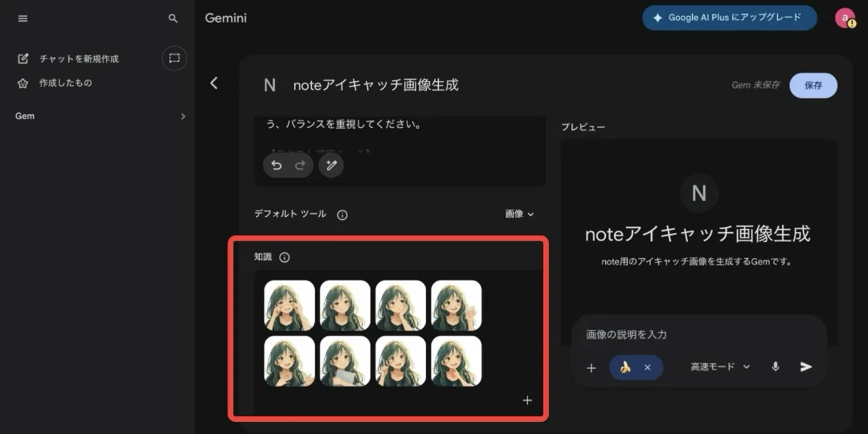Screen dimensions: 868x434
Task: Click the preview title noteアイキャッチ画像生成
Action: click(x=698, y=234)
